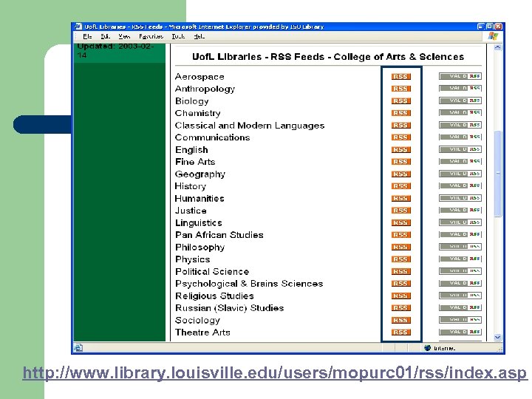This screenshot has height=399, width=532.
Task: Open the Justice RSS feed icon
Action: point(400,211)
